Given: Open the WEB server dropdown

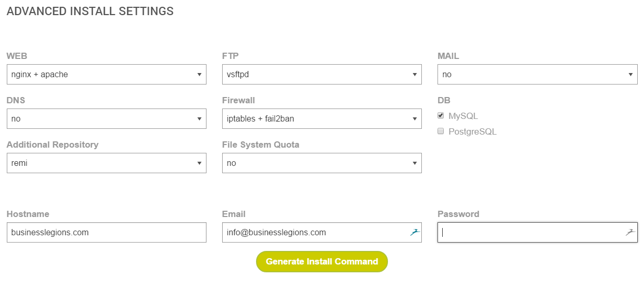Looking at the screenshot, I should [x=106, y=75].
